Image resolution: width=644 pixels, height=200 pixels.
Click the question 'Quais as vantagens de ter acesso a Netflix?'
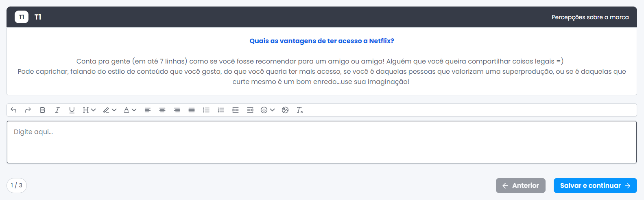coord(322,41)
